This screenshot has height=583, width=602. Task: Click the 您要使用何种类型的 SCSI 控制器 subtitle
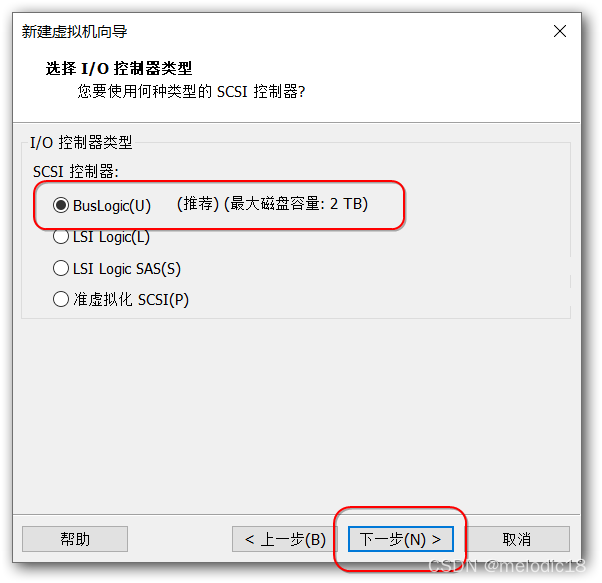click(x=191, y=91)
